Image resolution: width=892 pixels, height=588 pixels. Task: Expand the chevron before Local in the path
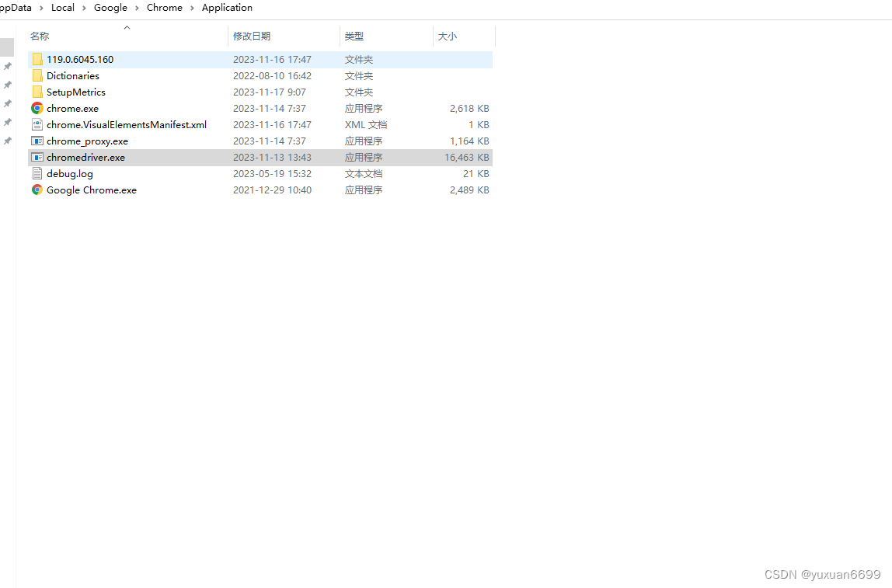coord(41,8)
